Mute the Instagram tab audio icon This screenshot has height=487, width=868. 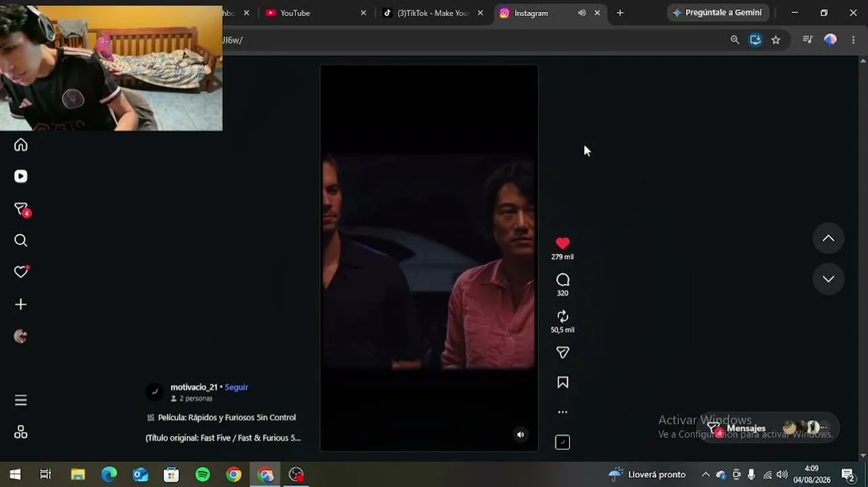(x=581, y=13)
